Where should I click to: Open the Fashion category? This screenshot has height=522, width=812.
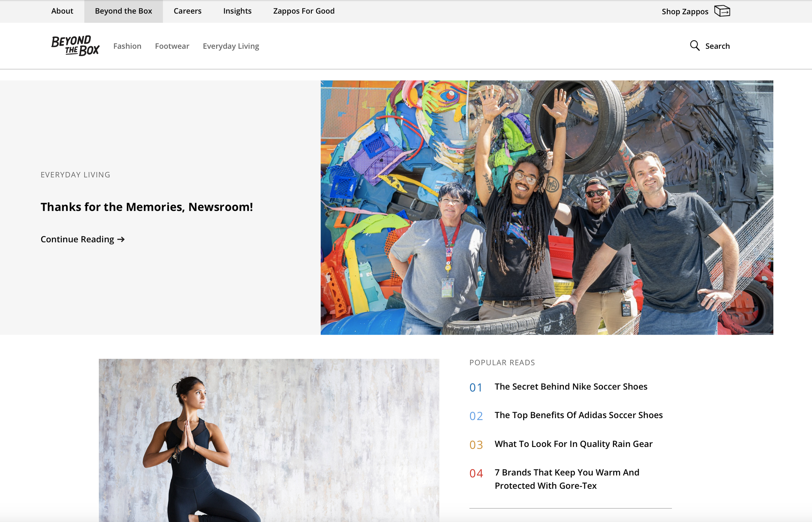pos(127,46)
